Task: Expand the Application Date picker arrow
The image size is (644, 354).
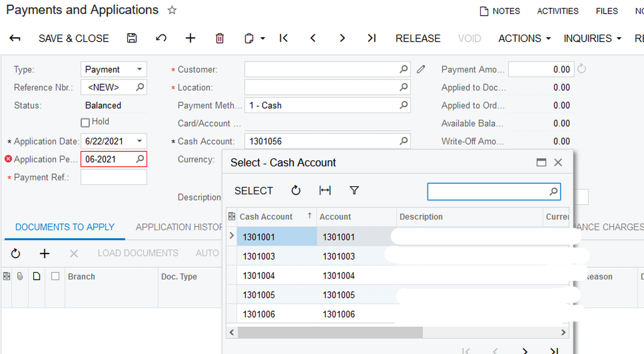Action: click(x=139, y=141)
